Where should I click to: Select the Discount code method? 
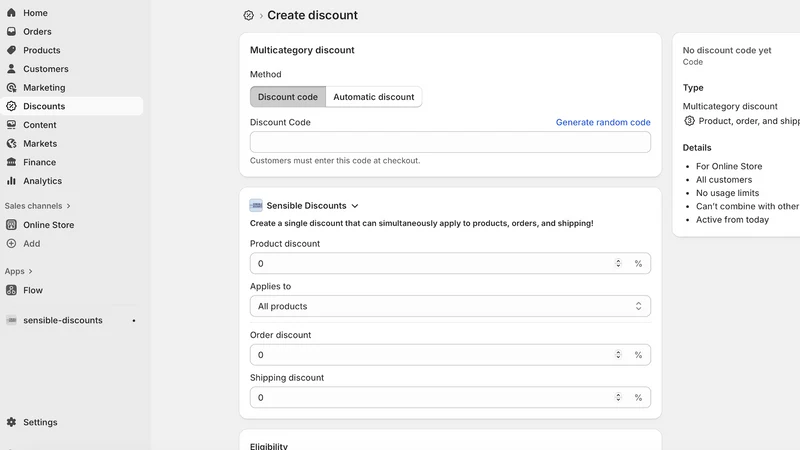pyautogui.click(x=288, y=97)
